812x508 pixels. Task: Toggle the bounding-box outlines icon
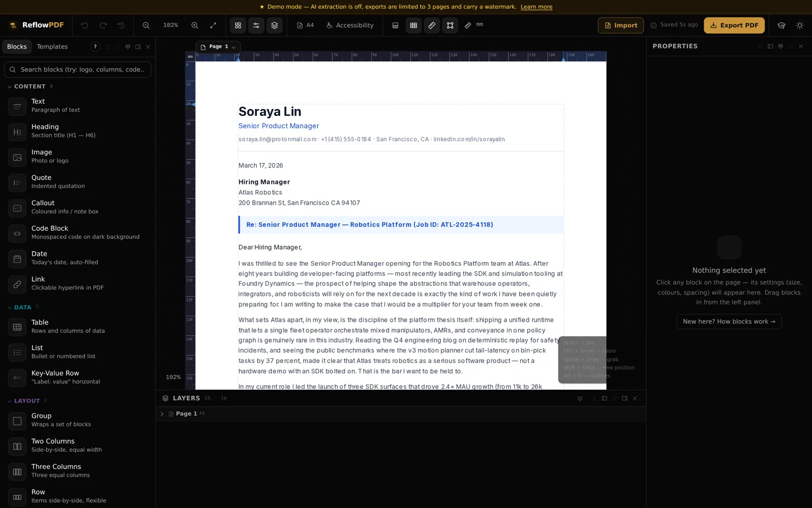(x=450, y=26)
